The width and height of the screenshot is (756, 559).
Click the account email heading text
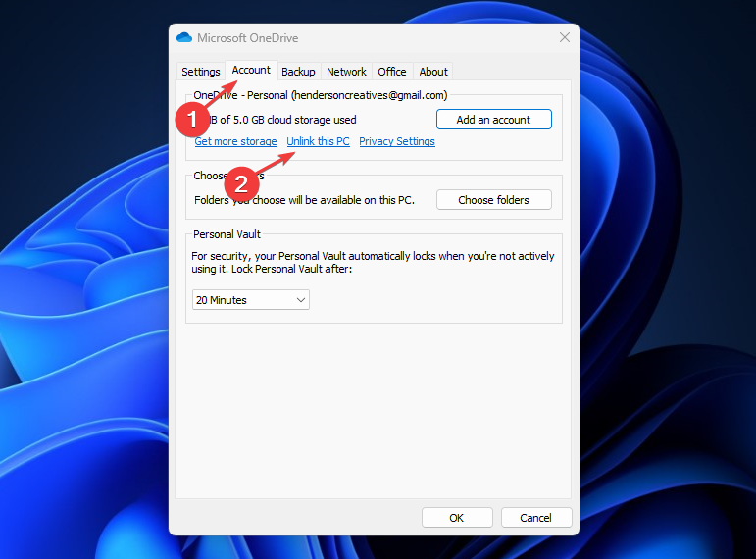click(x=321, y=95)
